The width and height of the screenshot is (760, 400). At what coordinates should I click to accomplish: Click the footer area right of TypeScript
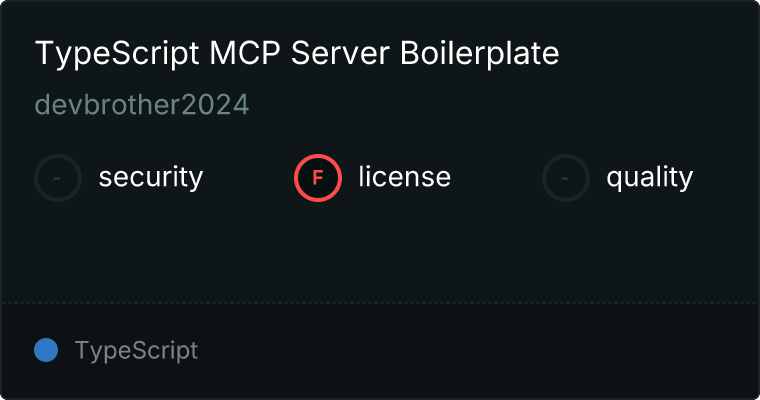477,351
